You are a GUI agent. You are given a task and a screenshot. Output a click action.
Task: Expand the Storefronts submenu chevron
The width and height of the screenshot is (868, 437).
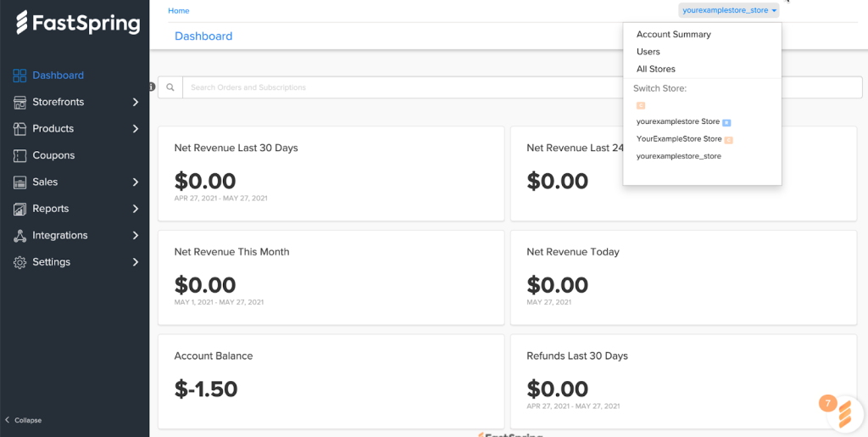(x=136, y=103)
